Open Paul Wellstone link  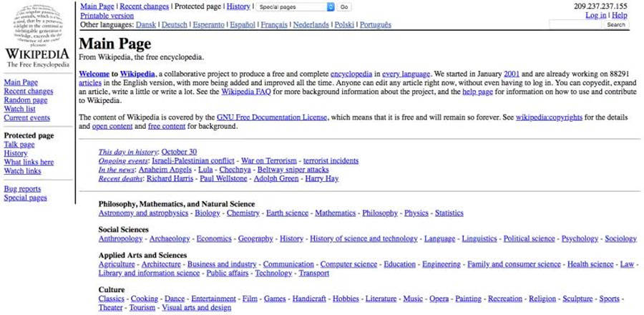223,179
